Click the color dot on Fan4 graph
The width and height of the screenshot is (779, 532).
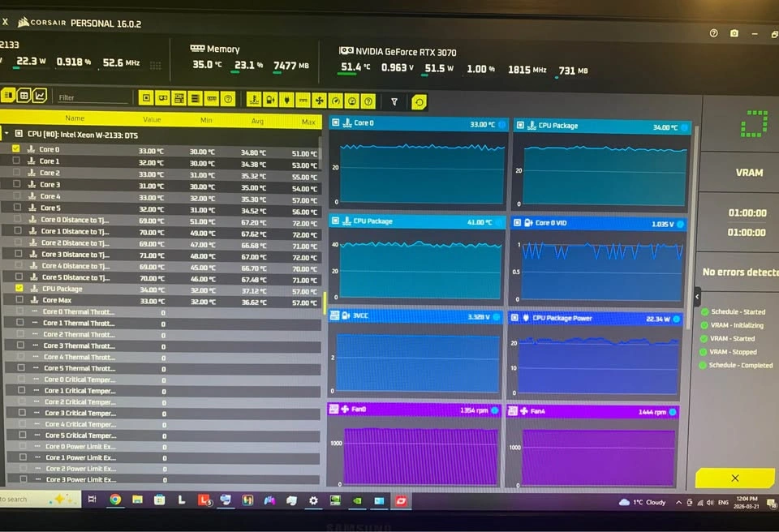672,412
